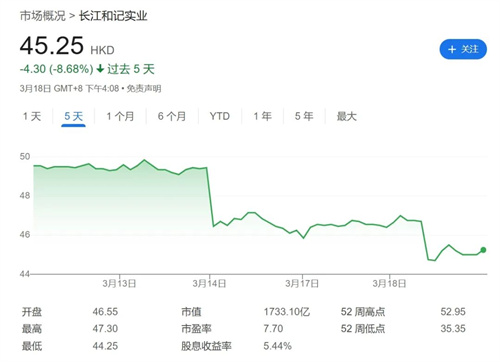500x362 pixels.
Task: Open the 市场概况 breadcrumb link
Action: pos(43,16)
